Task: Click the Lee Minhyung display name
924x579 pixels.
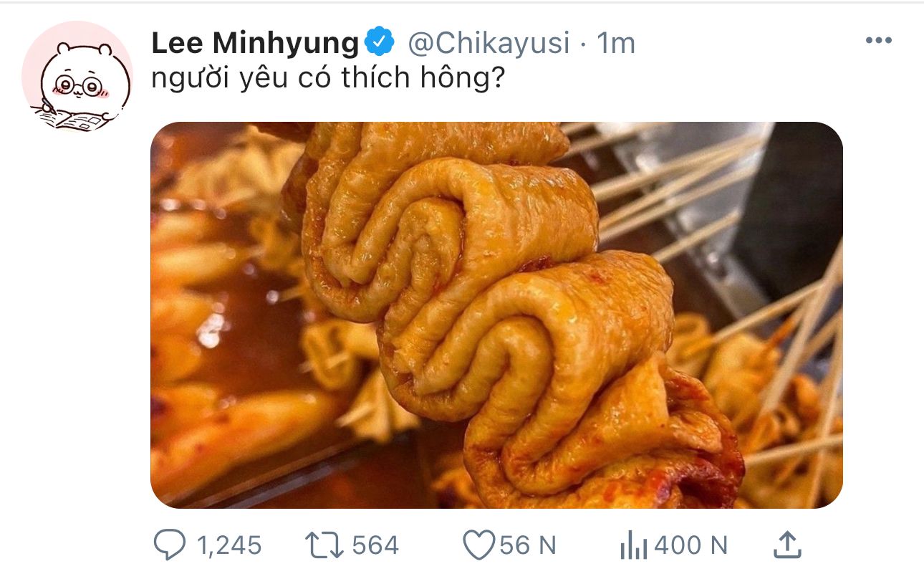Action: [x=254, y=44]
